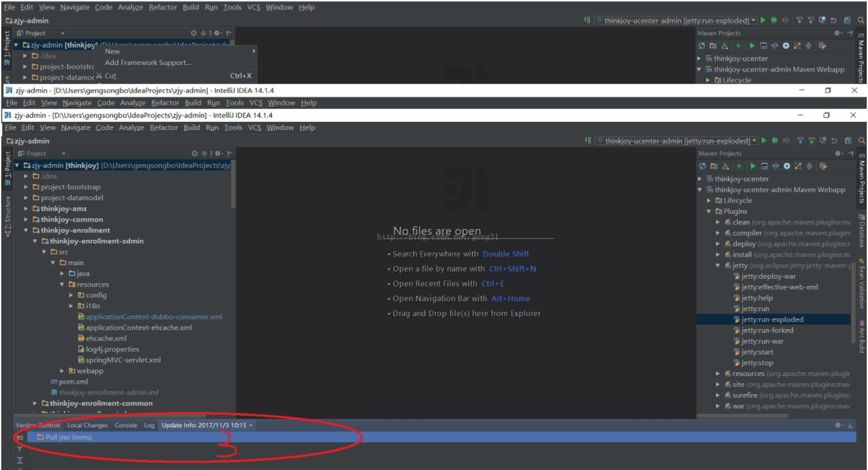Reimport all Maven projects in front window
This screenshot has height=470, width=868.
[703, 166]
